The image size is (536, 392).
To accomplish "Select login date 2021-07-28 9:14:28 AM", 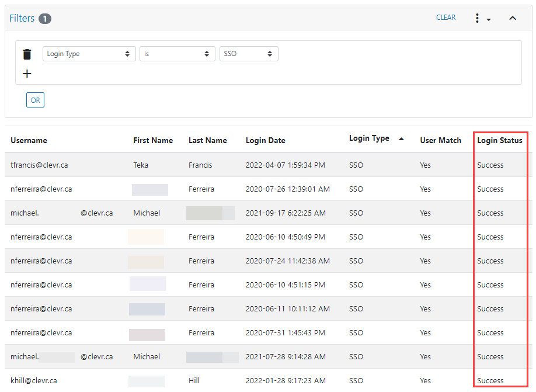I will point(286,356).
